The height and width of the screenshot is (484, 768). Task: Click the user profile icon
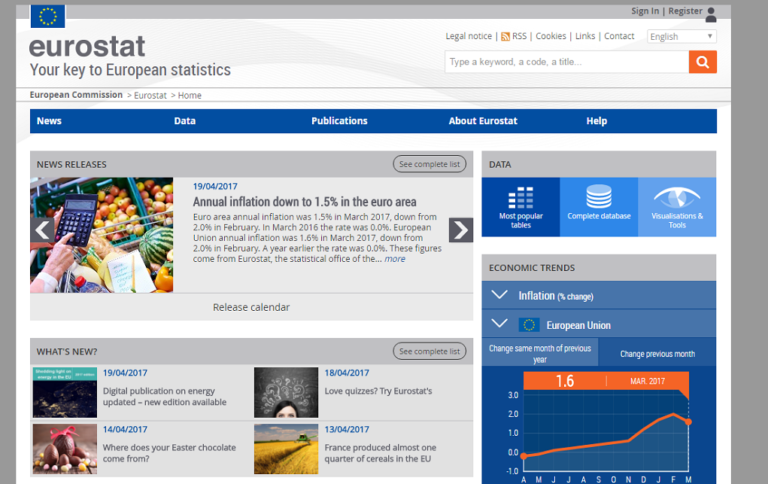pyautogui.click(x=711, y=15)
